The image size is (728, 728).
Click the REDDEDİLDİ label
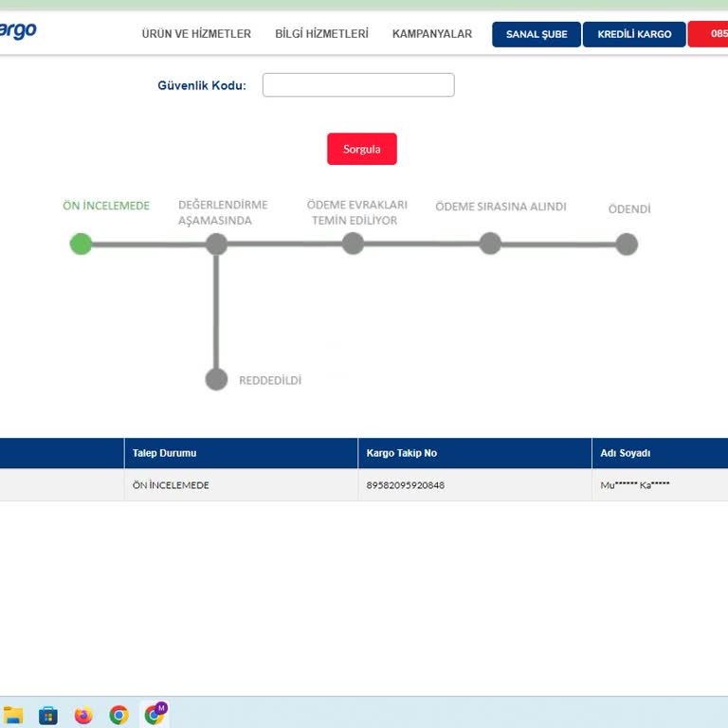coord(270,380)
